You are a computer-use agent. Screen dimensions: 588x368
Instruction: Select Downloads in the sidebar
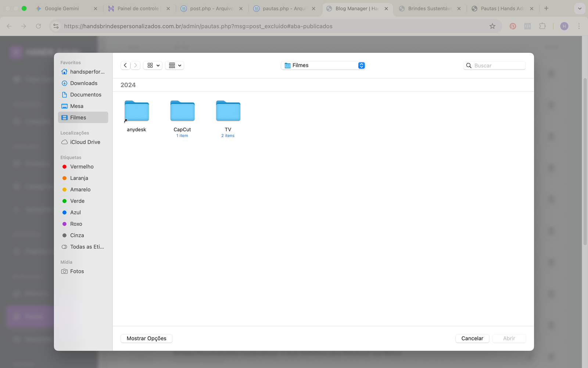coord(83,83)
